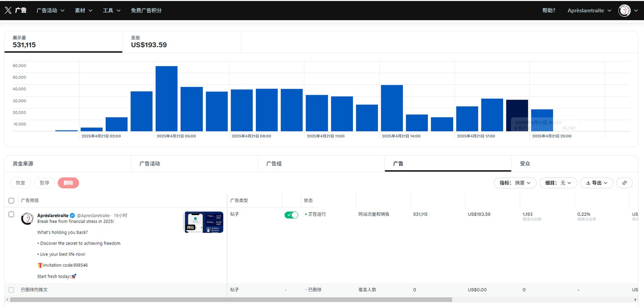644x307 pixels.
Task: Click the bold Apreslaretraite name in the ad preview
Action: click(53, 215)
